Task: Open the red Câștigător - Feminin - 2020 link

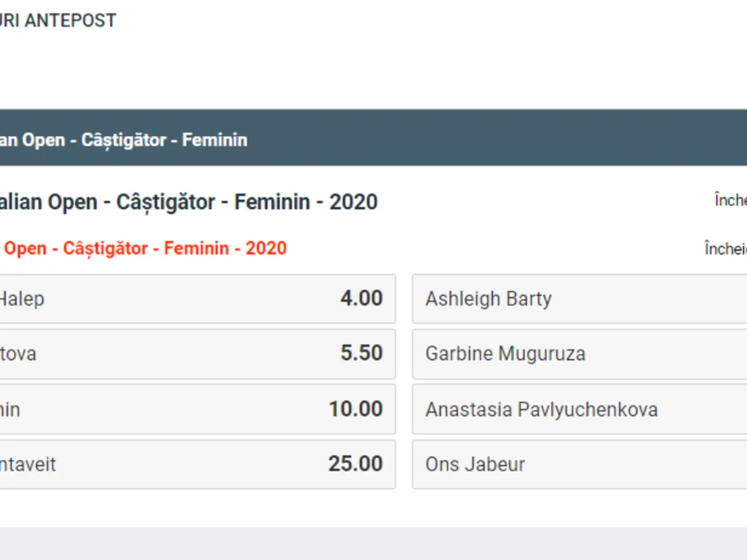Action: (145, 248)
